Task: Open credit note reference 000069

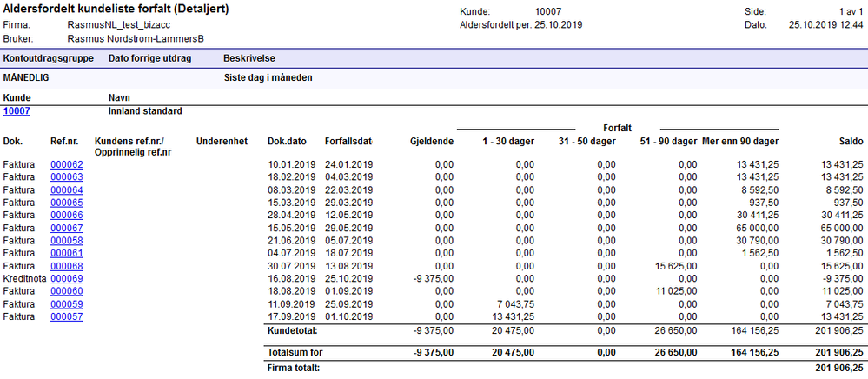Action: pyautogui.click(x=66, y=278)
